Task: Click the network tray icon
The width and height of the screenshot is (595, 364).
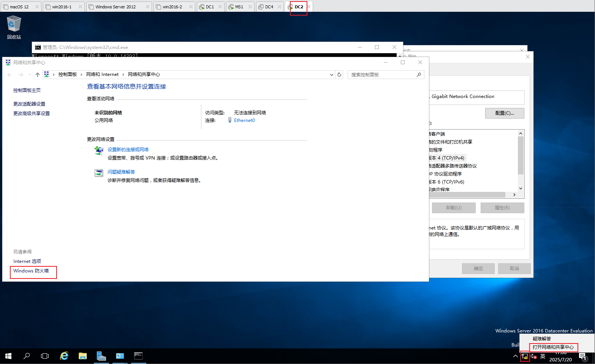Action: point(525,356)
